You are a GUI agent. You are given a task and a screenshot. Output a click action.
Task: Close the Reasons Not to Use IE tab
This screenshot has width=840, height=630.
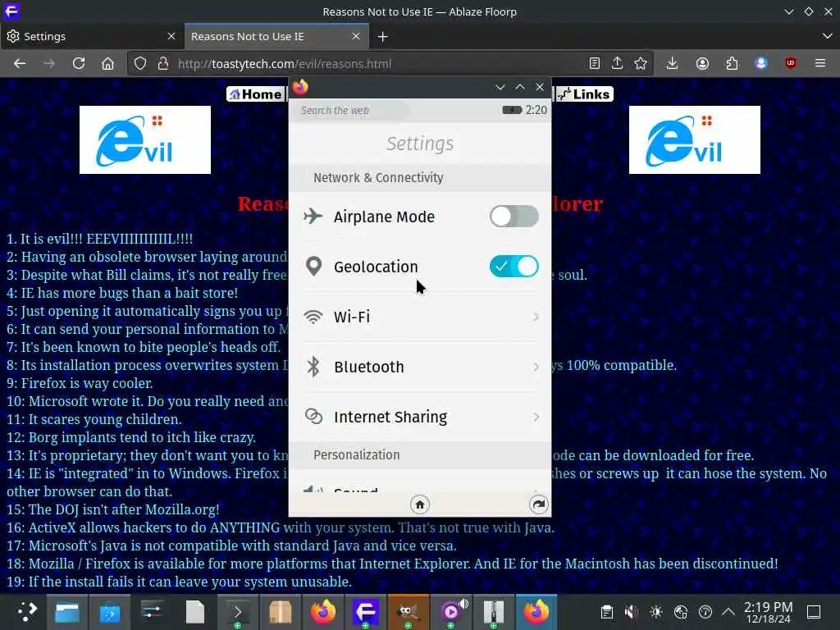tap(356, 36)
